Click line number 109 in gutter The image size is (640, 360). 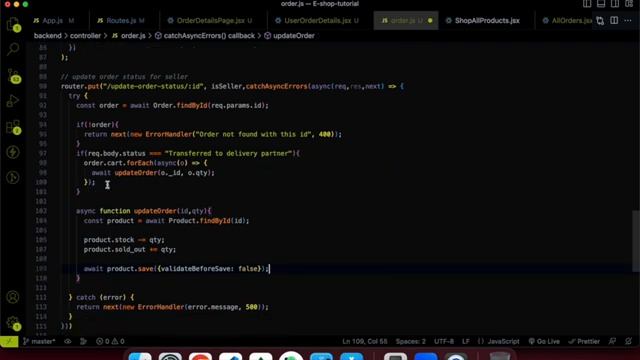point(42,269)
